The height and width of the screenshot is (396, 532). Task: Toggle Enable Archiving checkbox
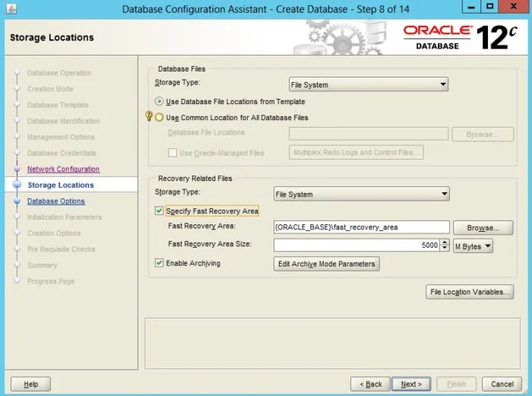[x=159, y=263]
